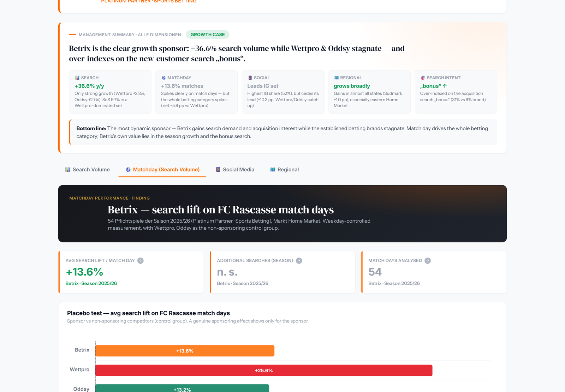Click the Sponsor vs non-sponsoring competitors subtitle
Image resolution: width=565 pixels, height=392 pixels.
pos(188,321)
